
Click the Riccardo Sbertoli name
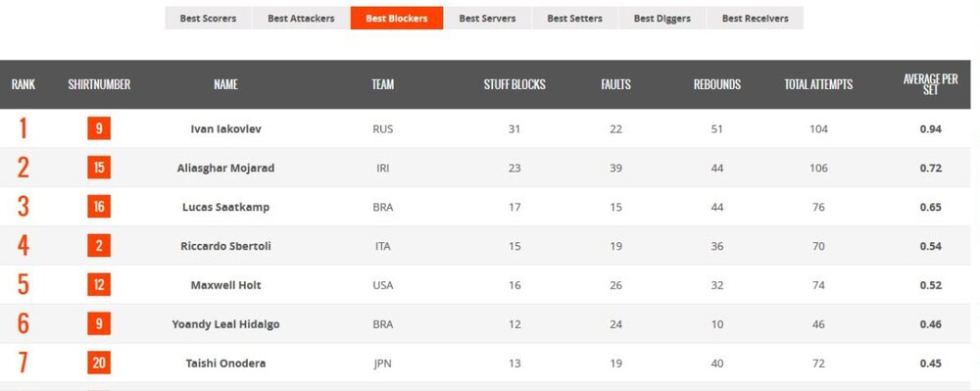pos(225,246)
